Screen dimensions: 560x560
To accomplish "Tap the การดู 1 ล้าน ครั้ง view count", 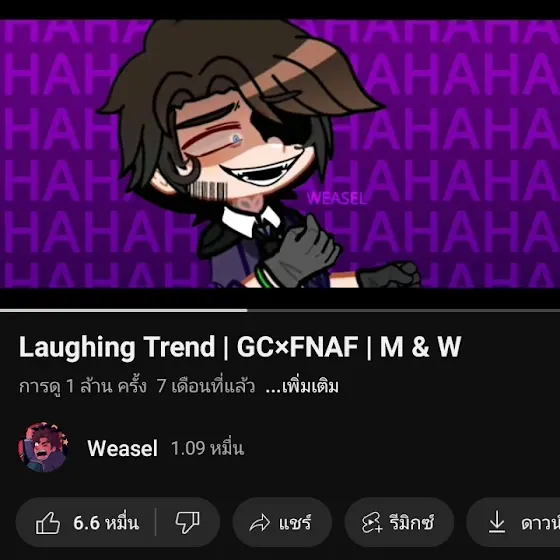I will click(x=82, y=386).
